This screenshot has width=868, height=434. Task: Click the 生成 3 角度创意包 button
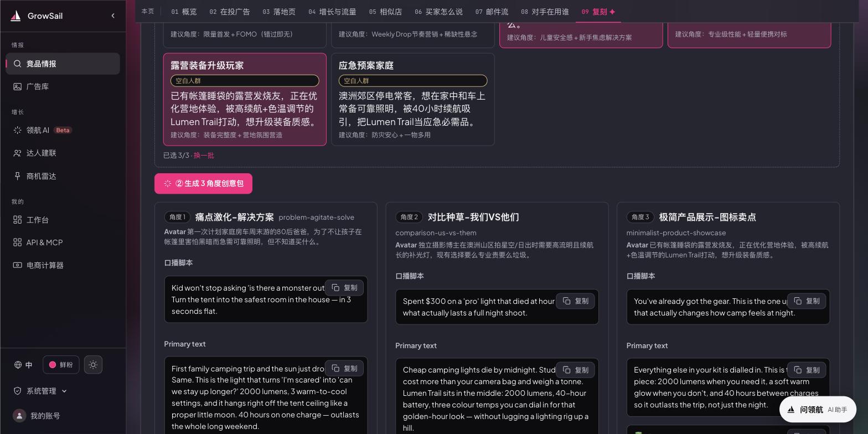[203, 184]
